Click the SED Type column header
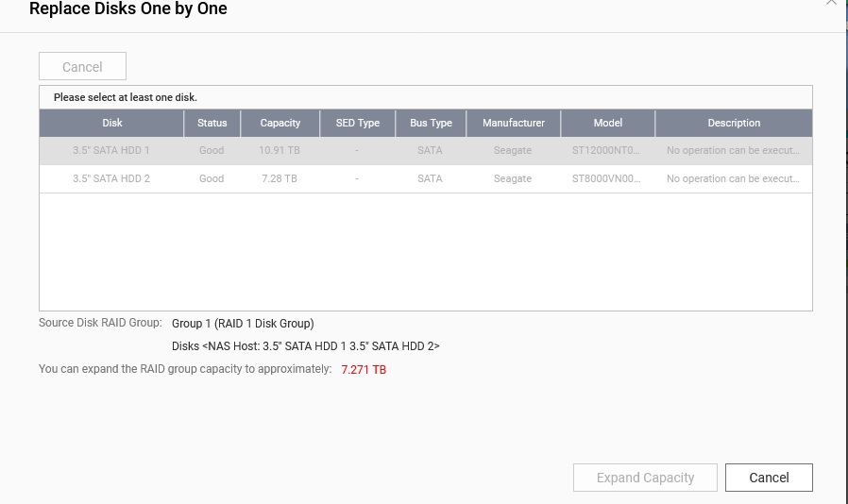 357,124
